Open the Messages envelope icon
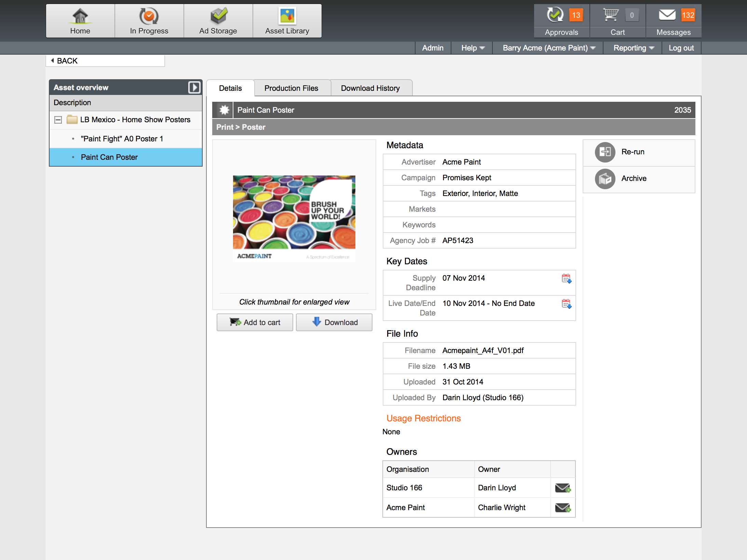This screenshot has height=560, width=747. coord(667,15)
